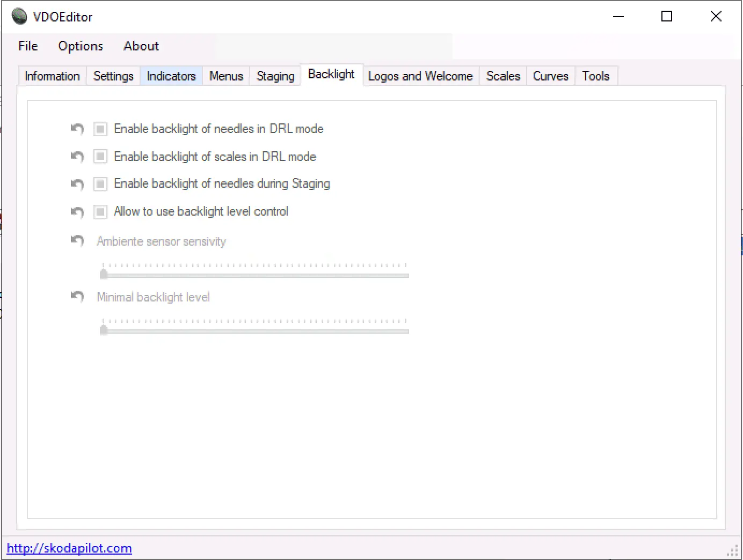The width and height of the screenshot is (743, 560).
Task: Tick Allow to use backlight level control
Action: (100, 212)
